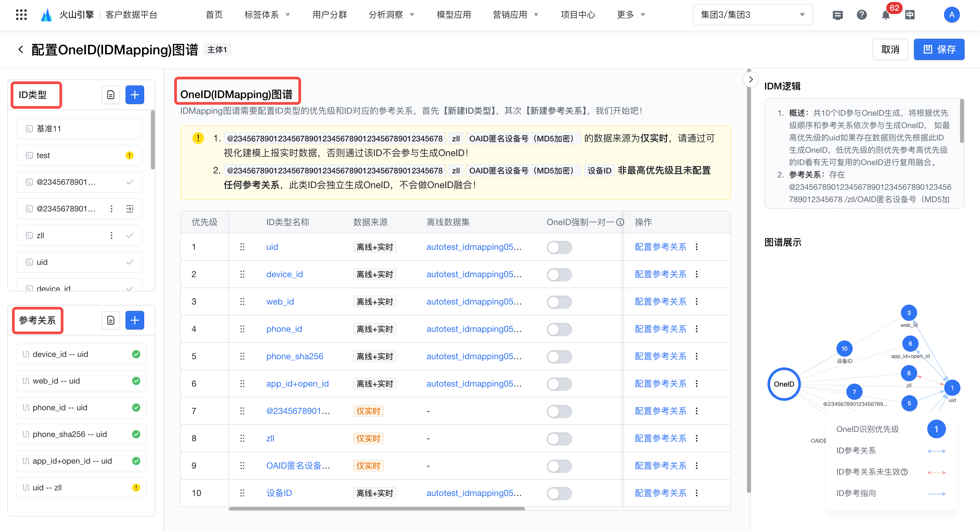Select the device_id -- uid relation

(81, 354)
